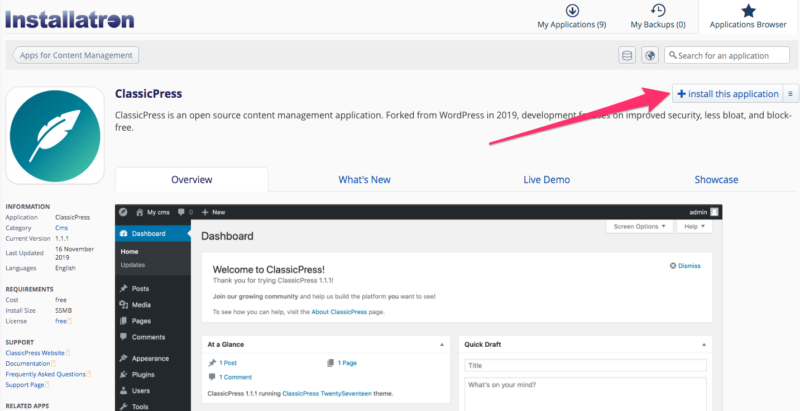Click the Appearance brush icon in sidebar
Screen dimensions: 800x411
(x=123, y=358)
